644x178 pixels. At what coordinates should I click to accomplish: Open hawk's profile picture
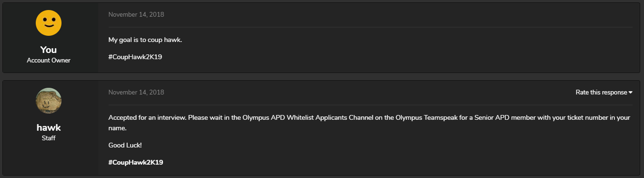click(x=49, y=101)
